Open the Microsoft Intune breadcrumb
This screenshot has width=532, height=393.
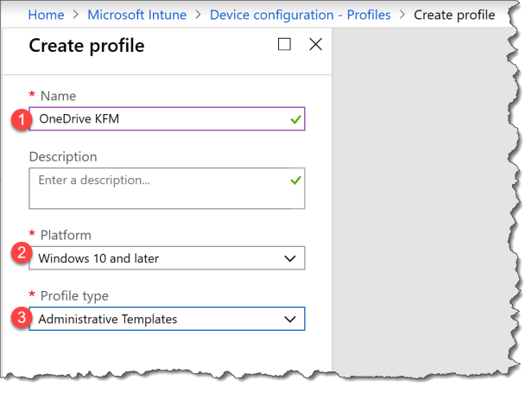(x=137, y=15)
